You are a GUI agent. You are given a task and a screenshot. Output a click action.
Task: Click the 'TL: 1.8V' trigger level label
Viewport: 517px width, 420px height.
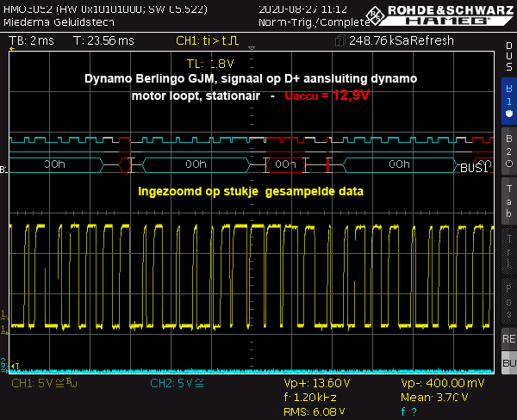coord(210,64)
